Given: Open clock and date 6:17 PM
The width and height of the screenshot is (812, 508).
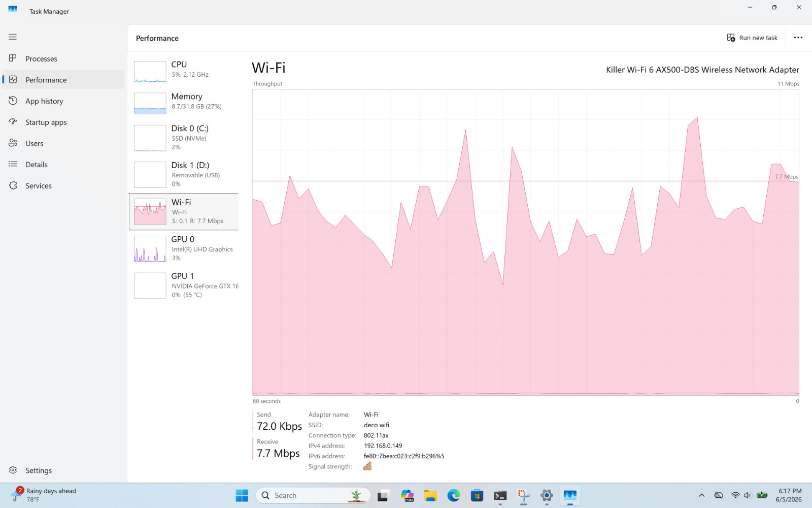Looking at the screenshot, I should (790, 495).
